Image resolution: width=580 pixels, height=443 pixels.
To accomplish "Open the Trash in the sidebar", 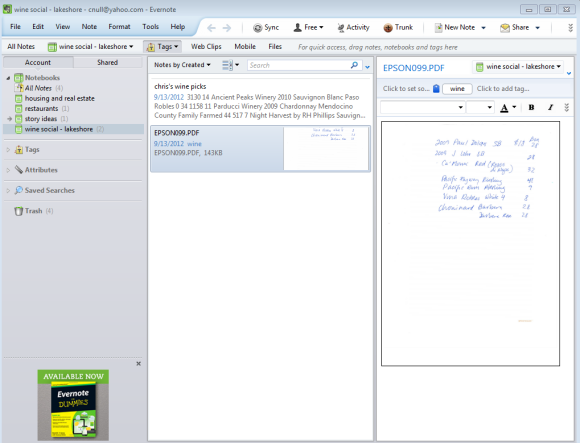I will pos(33,211).
